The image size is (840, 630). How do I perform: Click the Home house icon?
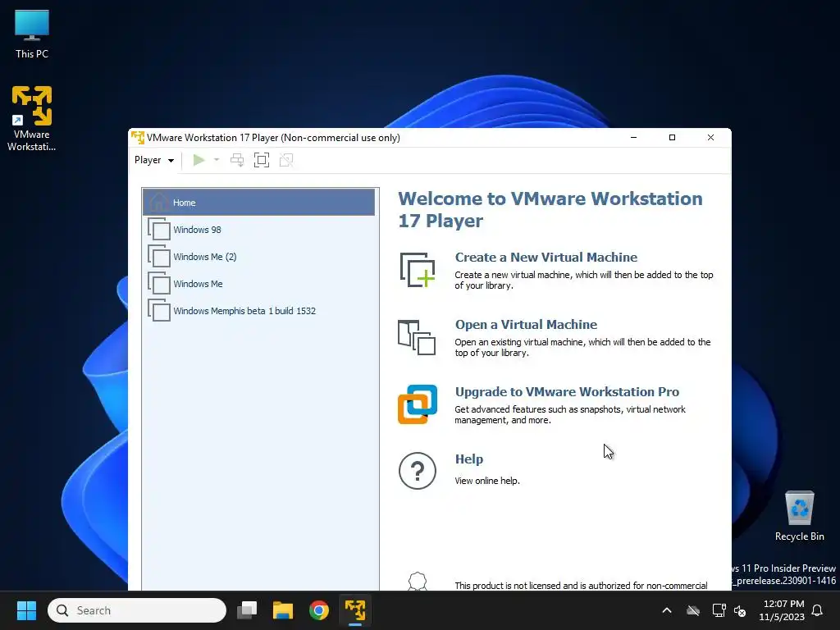coord(158,202)
